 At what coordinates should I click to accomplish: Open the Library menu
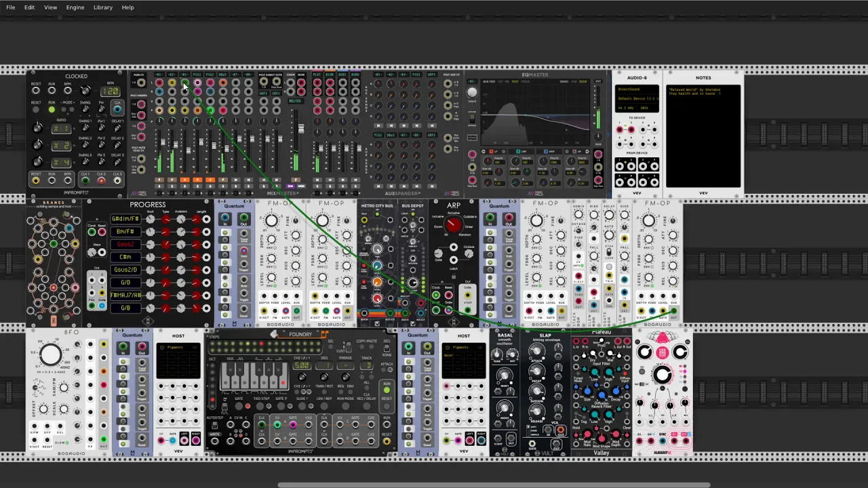103,7
